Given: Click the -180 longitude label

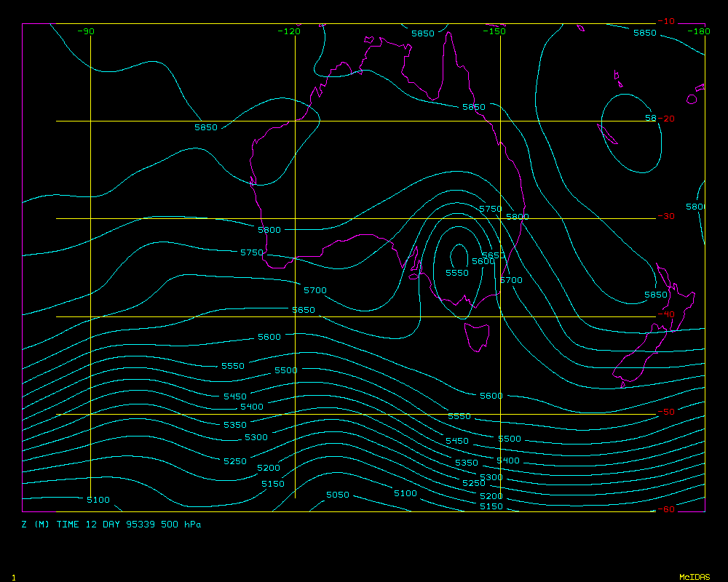Looking at the screenshot, I should [700, 31].
